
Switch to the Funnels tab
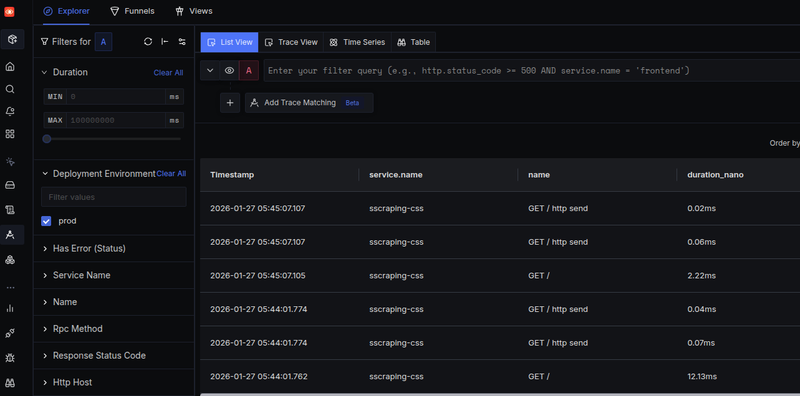132,11
